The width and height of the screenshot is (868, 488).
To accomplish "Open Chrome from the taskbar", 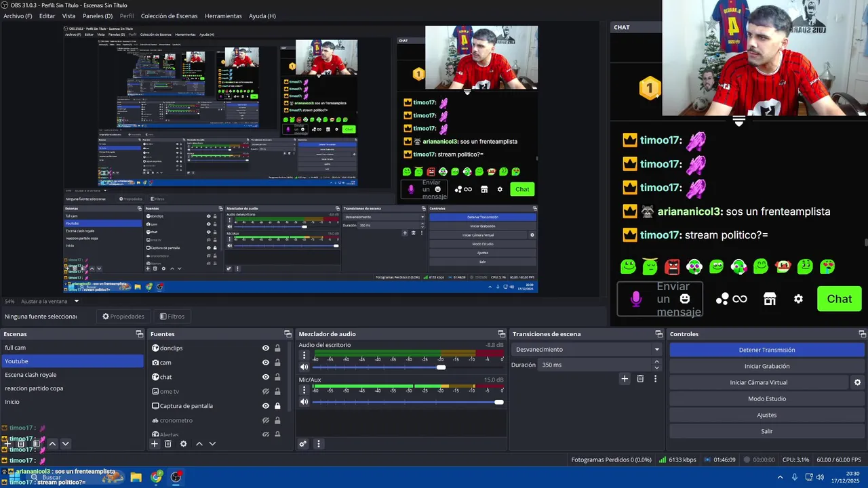I will coord(156,477).
